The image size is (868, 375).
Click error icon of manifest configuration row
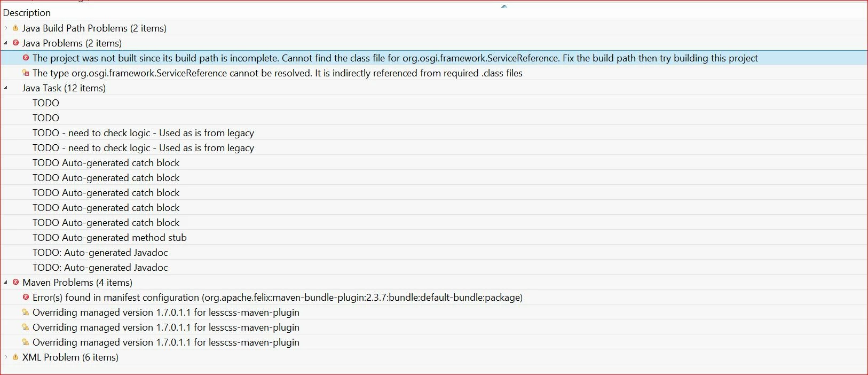26,297
